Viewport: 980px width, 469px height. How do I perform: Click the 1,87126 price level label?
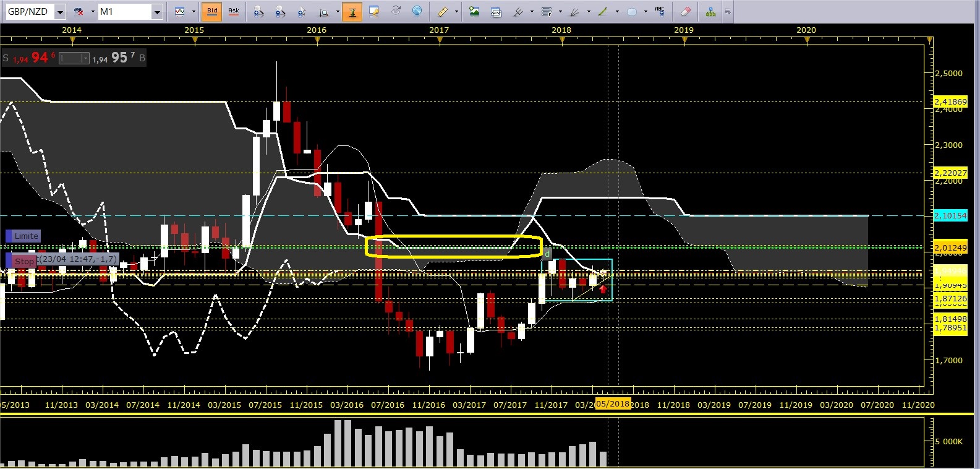click(x=950, y=298)
